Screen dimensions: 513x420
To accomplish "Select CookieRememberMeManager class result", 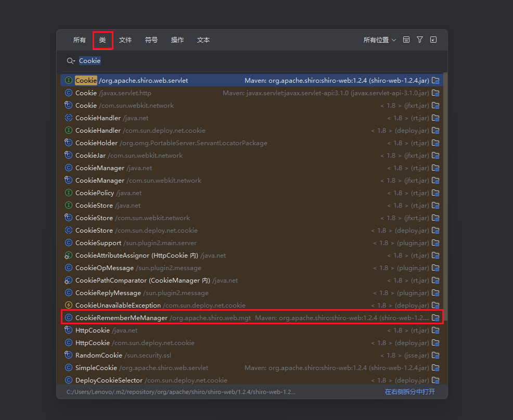I will pyautogui.click(x=122, y=318).
